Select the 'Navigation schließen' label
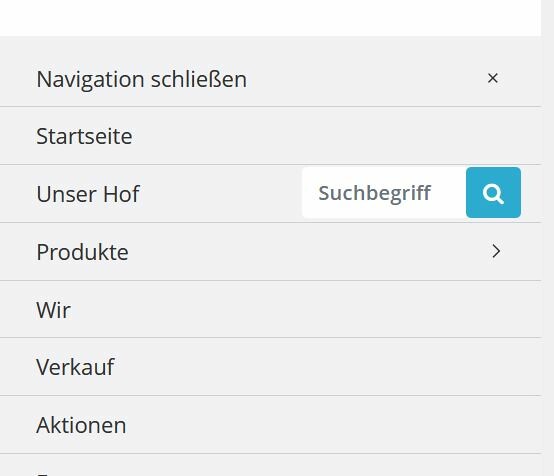Viewport: 554px width, 476px height. [x=142, y=79]
